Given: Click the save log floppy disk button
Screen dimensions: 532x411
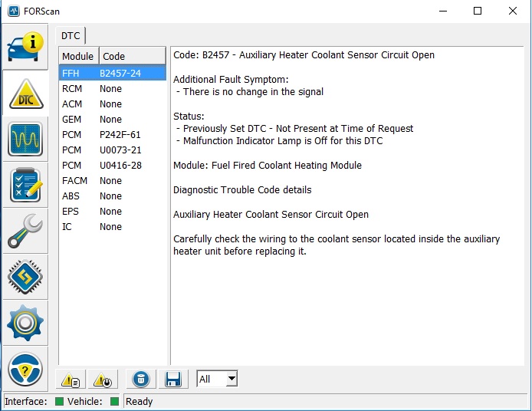Looking at the screenshot, I should (173, 379).
